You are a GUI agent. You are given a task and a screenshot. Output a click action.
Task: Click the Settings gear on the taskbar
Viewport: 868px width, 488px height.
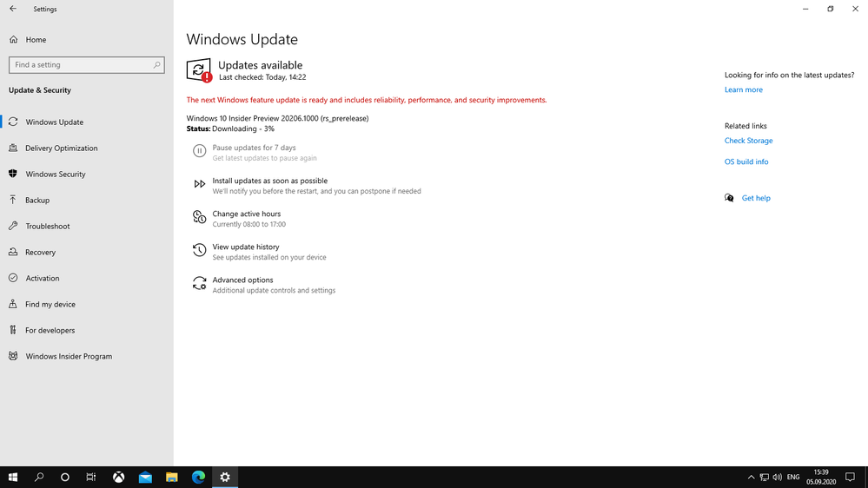pos(225,477)
